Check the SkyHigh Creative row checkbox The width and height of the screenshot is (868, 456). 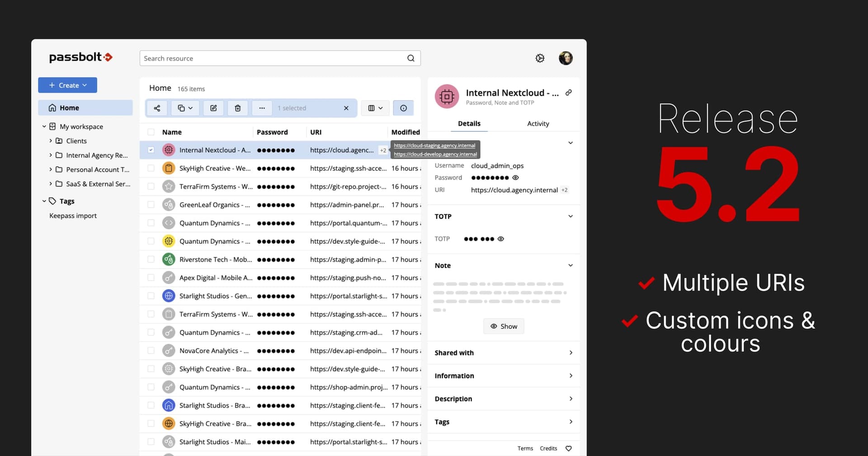pos(151,168)
